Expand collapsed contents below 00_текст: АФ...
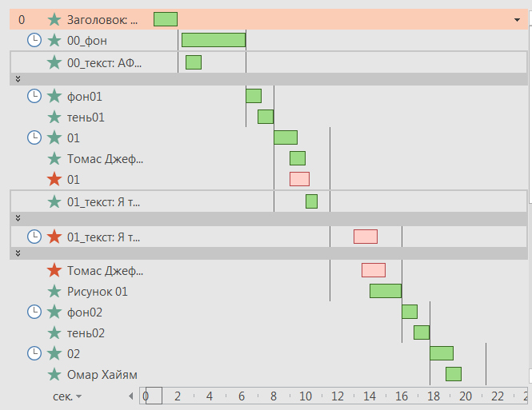The height and width of the screenshot is (410, 532). (18, 79)
